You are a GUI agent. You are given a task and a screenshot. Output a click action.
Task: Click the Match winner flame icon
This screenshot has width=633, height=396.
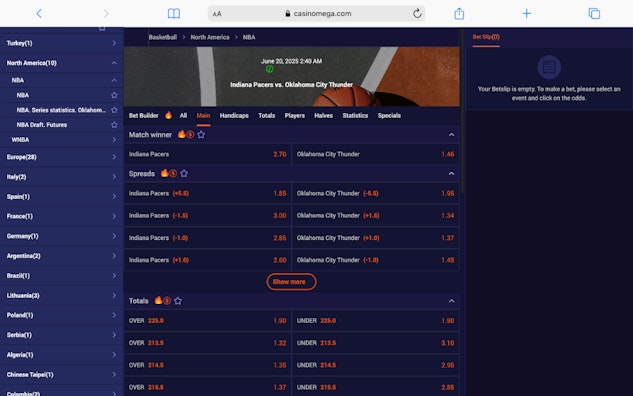(182, 134)
